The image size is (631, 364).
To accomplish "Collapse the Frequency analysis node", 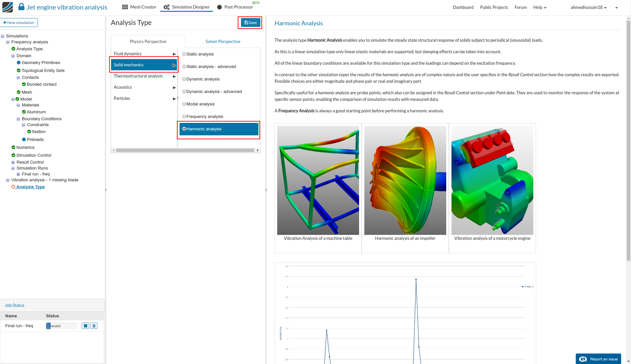I will 8,42.
